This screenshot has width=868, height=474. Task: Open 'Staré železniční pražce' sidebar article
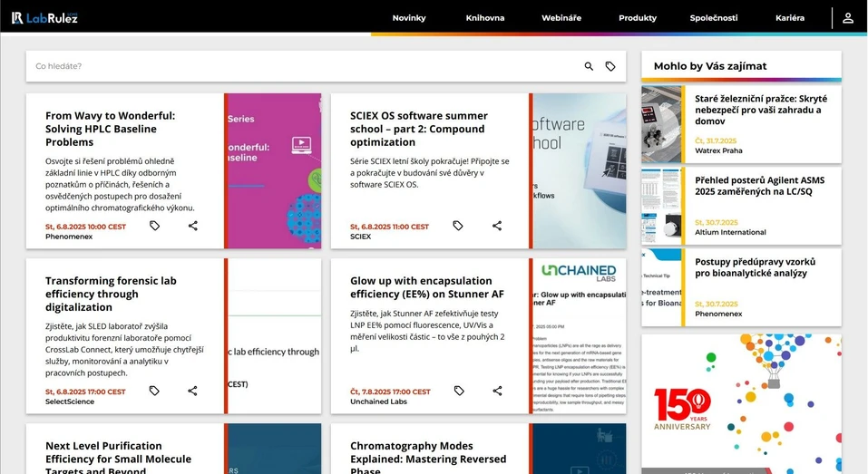(x=760, y=110)
